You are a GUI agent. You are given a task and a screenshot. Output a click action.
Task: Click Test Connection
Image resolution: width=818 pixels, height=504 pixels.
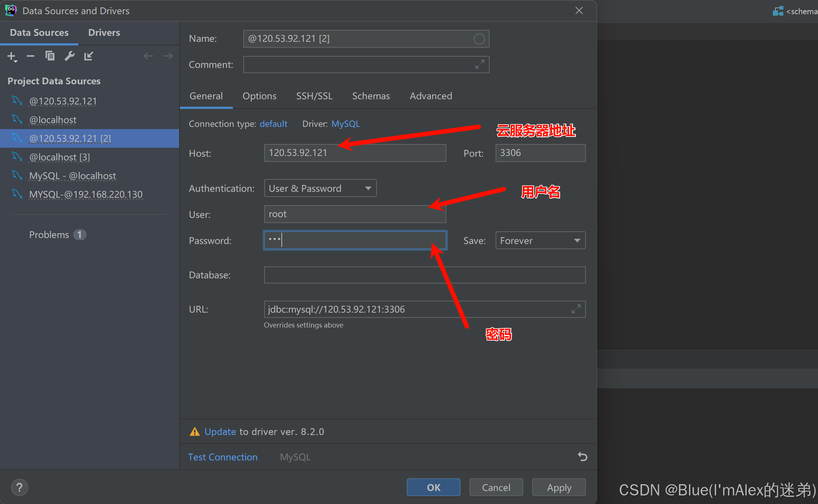(223, 457)
